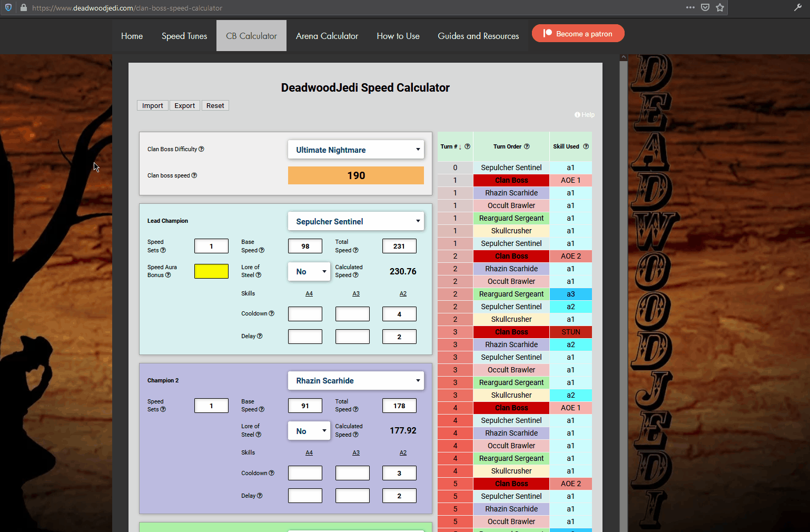Sort by the Turn # column arrow

[x=460, y=147]
